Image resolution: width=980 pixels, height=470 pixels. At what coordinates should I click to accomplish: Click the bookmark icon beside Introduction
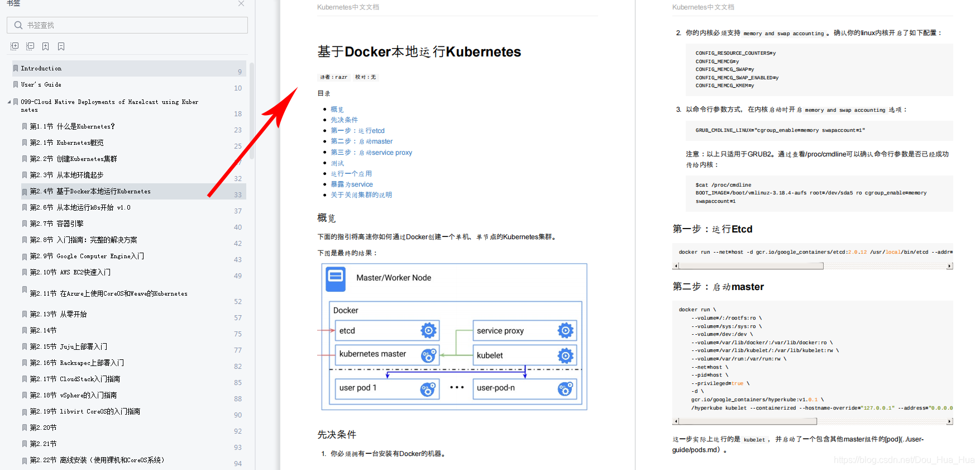point(16,68)
